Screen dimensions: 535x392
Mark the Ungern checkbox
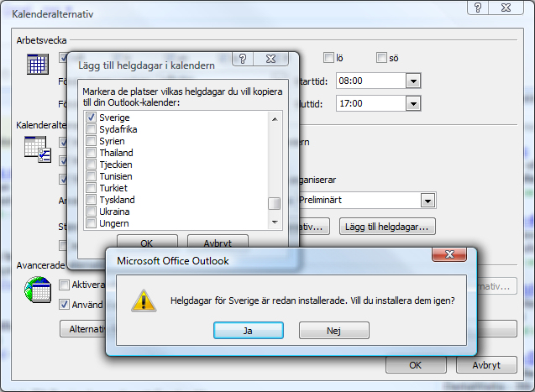(x=91, y=223)
